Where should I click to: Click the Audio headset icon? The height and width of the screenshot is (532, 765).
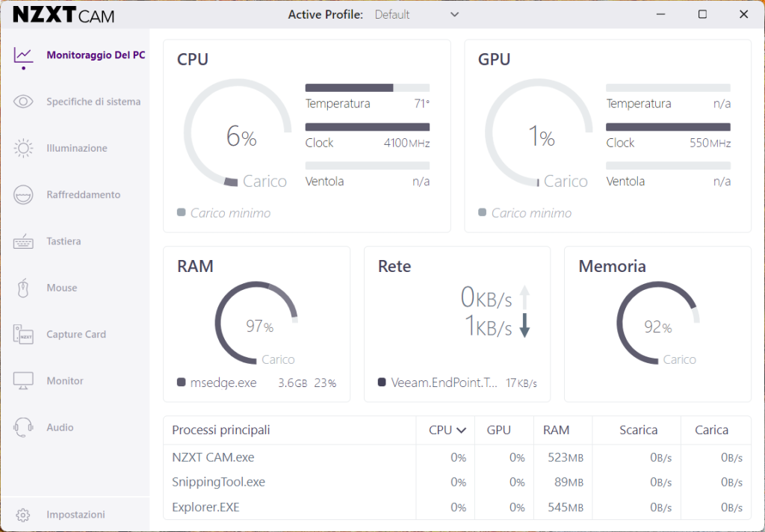[x=23, y=427]
